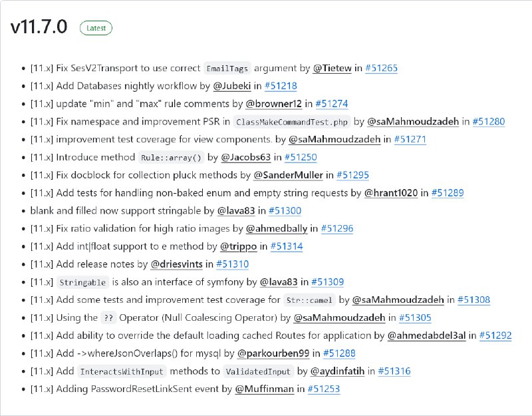Click the @parkourben99 user mention

(273, 353)
